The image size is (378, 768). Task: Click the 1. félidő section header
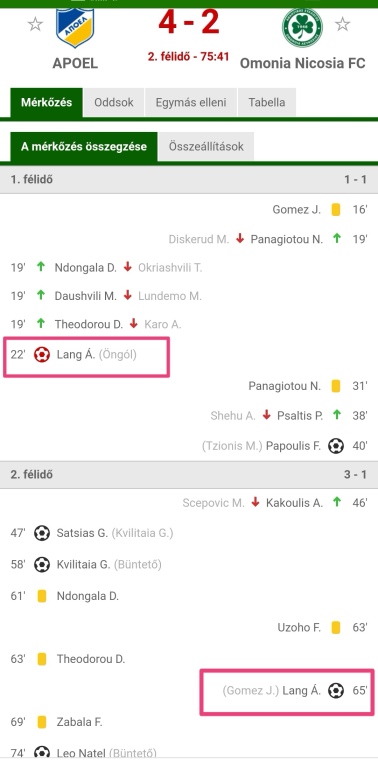tap(189, 179)
